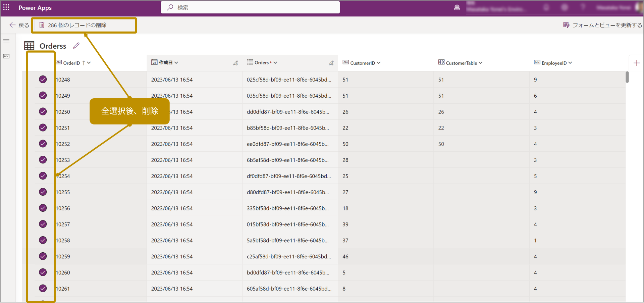Screen dimensions: 644x303
Task: Uncheck row 10258 selection checkbox
Action: click(43, 241)
